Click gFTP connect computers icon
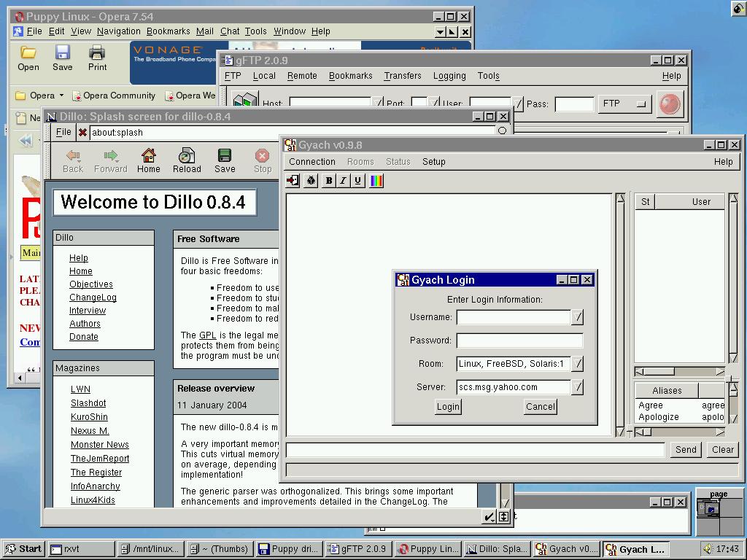Viewport: 747px width, 560px height. pos(245,99)
